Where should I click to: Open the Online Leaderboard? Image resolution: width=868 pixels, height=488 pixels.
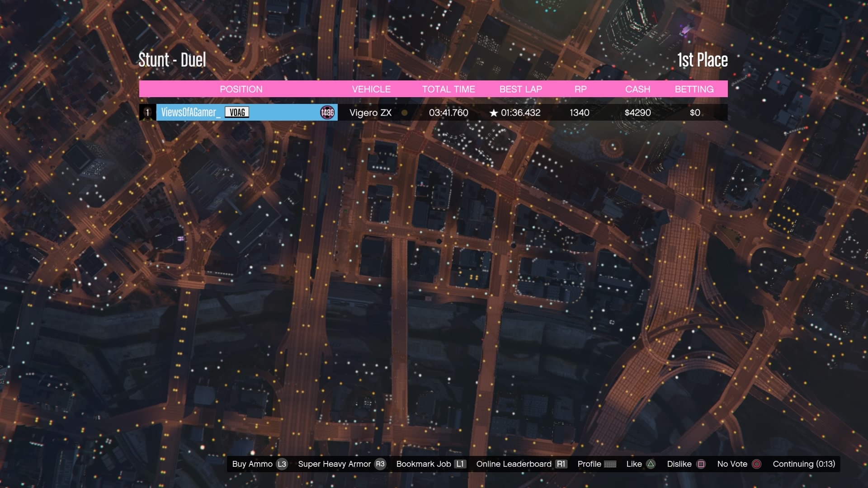click(514, 464)
